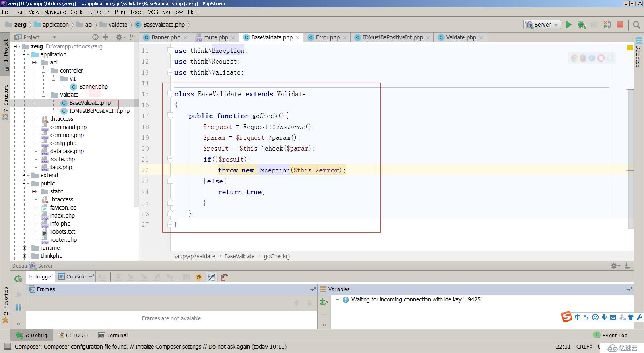Screen dimensions: 644x353
Task: Collapse all in Project panel
Action: coord(105,37)
